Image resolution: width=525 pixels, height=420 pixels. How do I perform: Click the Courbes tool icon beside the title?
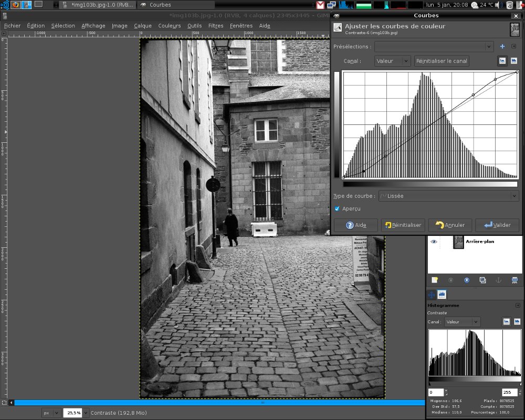tap(338, 28)
